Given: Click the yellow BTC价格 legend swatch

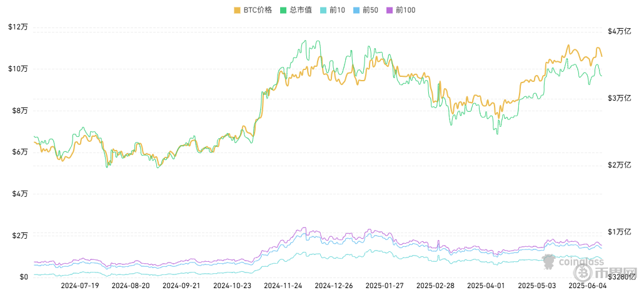Looking at the screenshot, I should (x=238, y=10).
